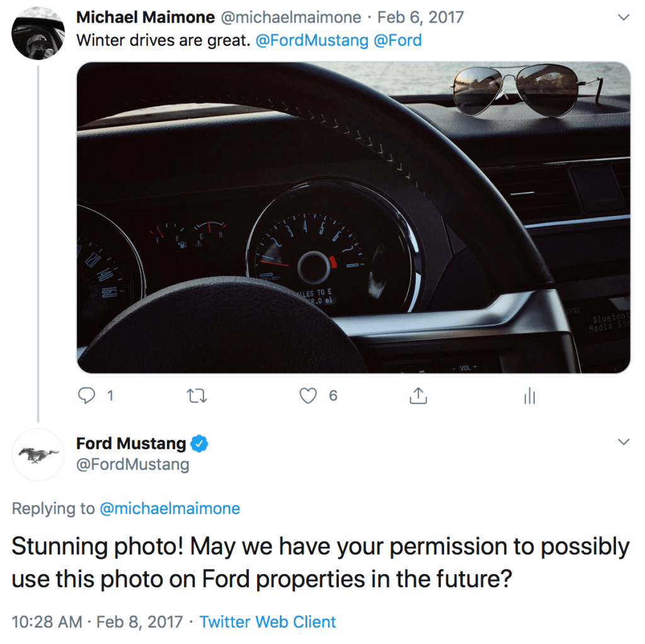This screenshot has width=645, height=644.
Task: Retweet the winter drives tweet
Action: coord(197,396)
